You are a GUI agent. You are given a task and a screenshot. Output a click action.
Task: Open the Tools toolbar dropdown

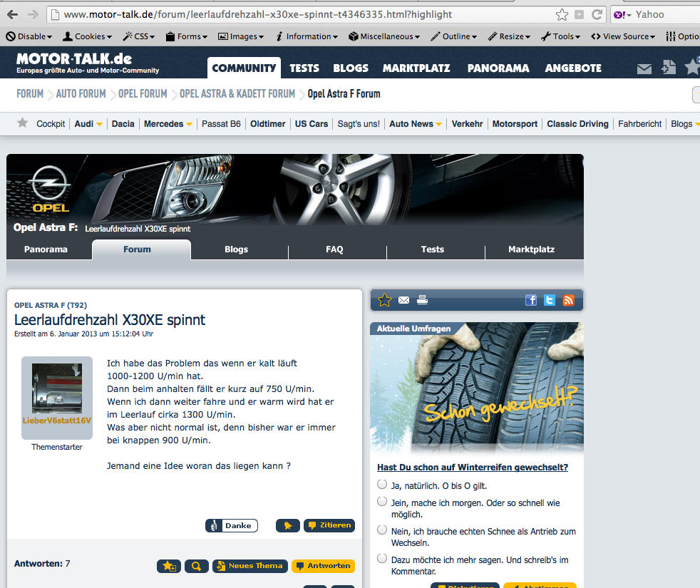(x=560, y=36)
